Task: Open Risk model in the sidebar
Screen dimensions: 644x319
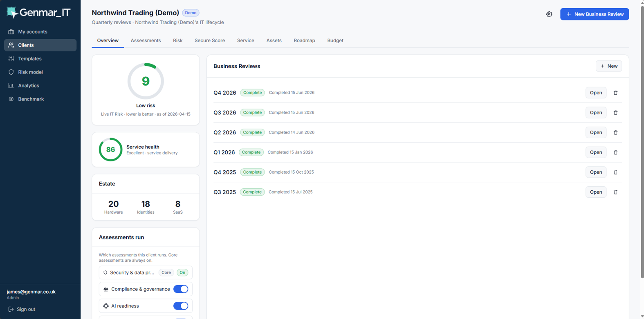Action: (40, 72)
